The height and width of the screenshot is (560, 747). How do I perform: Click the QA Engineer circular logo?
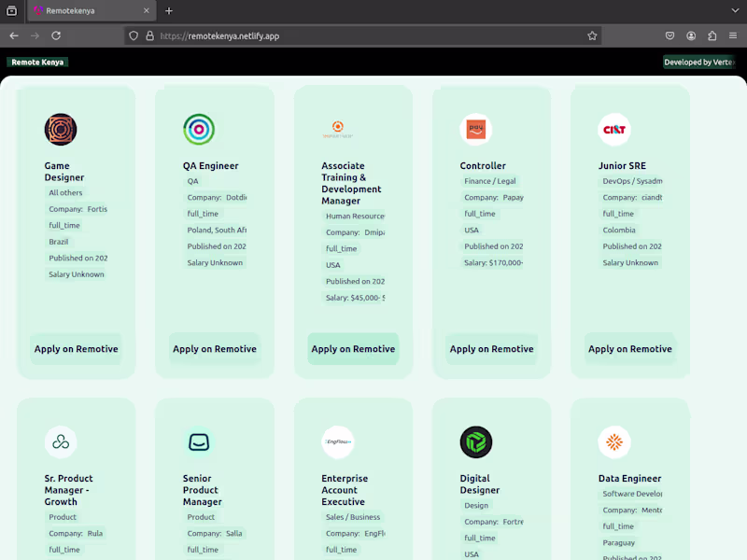[x=197, y=130]
